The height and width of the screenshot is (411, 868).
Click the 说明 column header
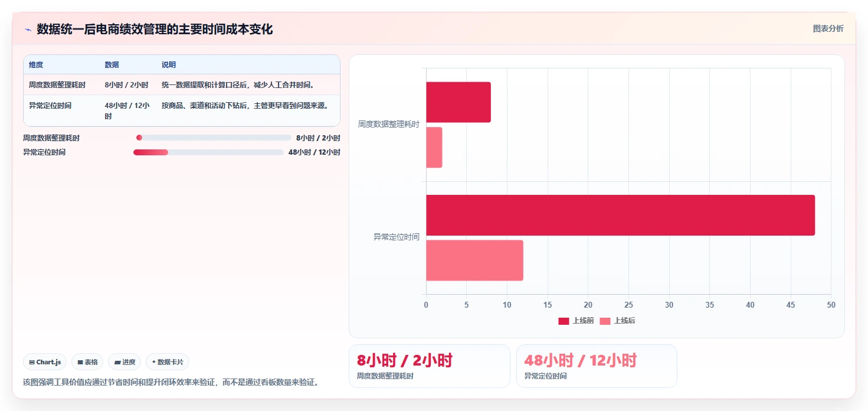pyautogui.click(x=169, y=65)
